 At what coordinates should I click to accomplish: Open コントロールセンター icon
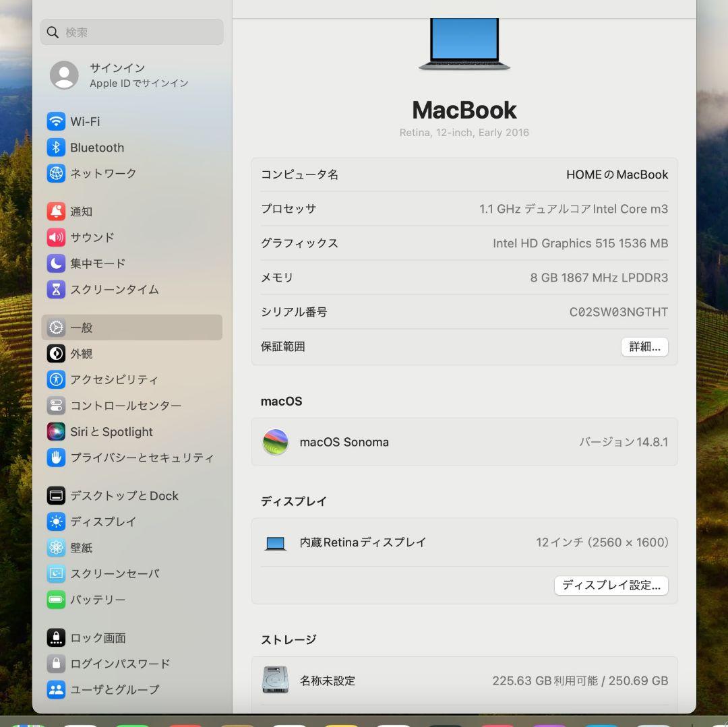[56, 406]
